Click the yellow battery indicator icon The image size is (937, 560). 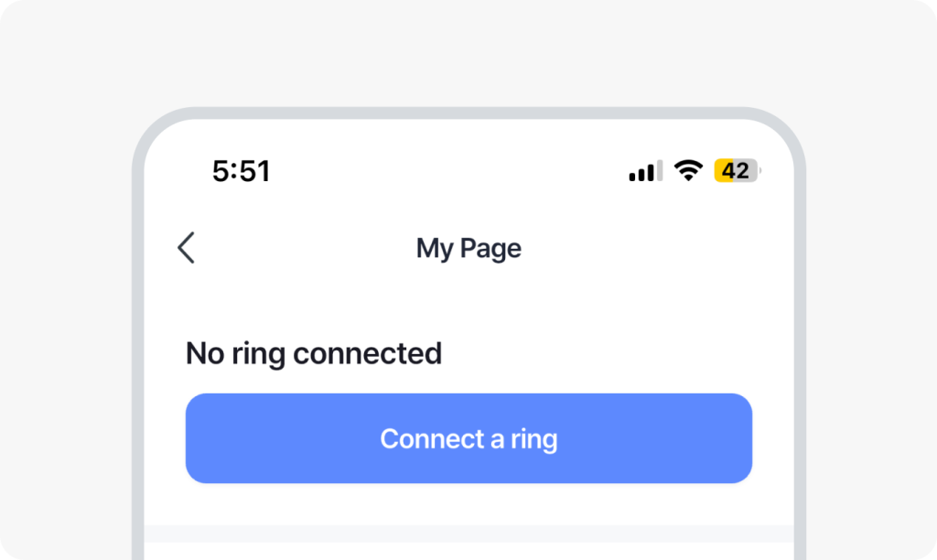click(x=737, y=171)
